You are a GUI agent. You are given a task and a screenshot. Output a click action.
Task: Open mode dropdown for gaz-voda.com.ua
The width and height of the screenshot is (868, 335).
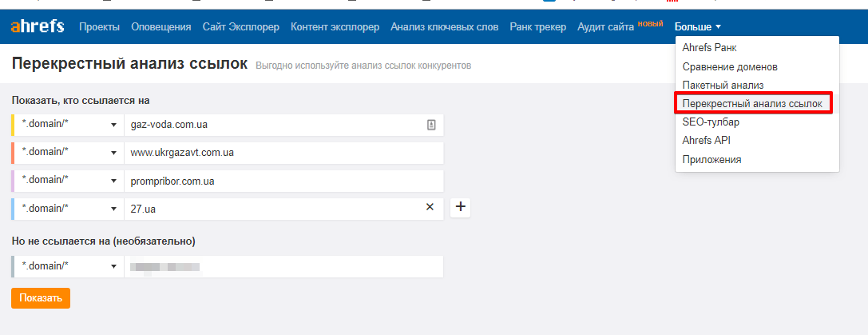(x=69, y=125)
